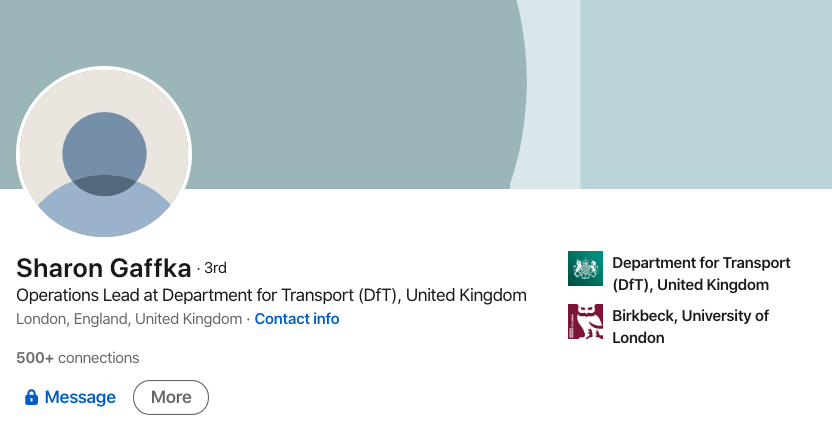Open the Birkbeck owl logo
The height and width of the screenshot is (437, 832).
pyautogui.click(x=585, y=321)
